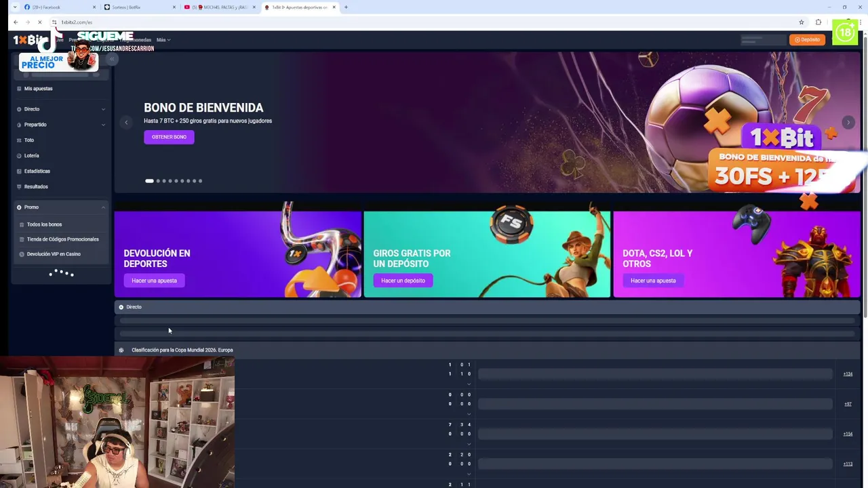Expand the Prepartido sidebar chevron
The height and width of the screenshot is (488, 868).
(103, 125)
